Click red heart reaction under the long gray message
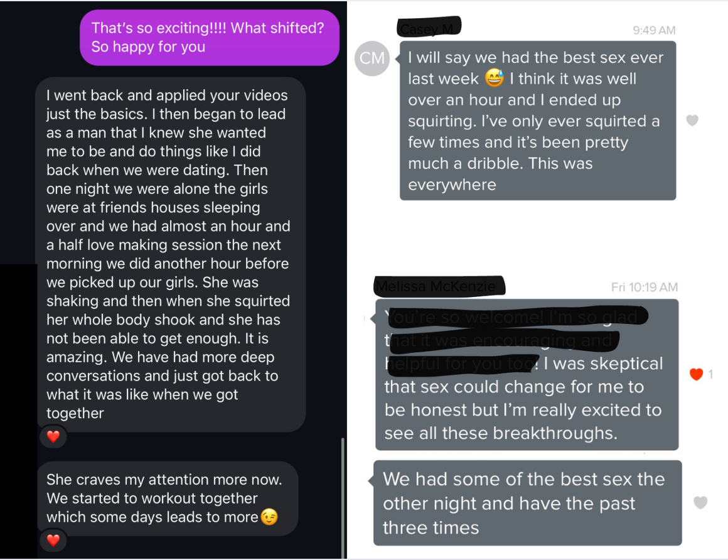Viewport: 728px width, 560px height. [53, 436]
